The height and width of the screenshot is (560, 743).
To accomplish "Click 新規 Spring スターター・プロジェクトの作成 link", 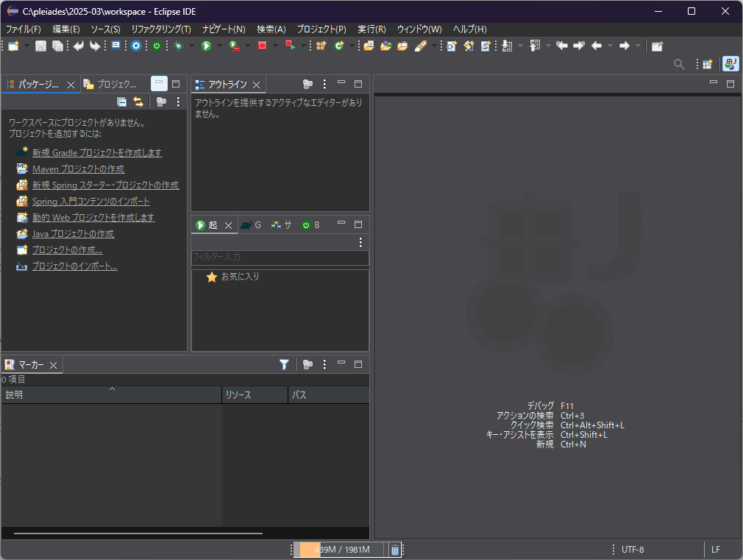I will click(106, 185).
